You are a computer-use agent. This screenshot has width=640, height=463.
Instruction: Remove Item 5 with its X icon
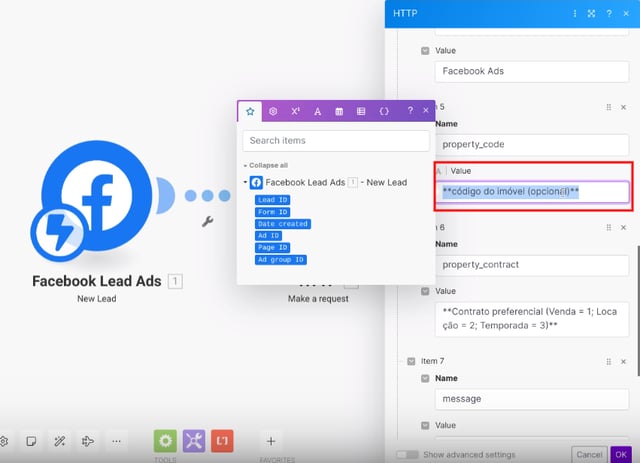click(x=623, y=107)
